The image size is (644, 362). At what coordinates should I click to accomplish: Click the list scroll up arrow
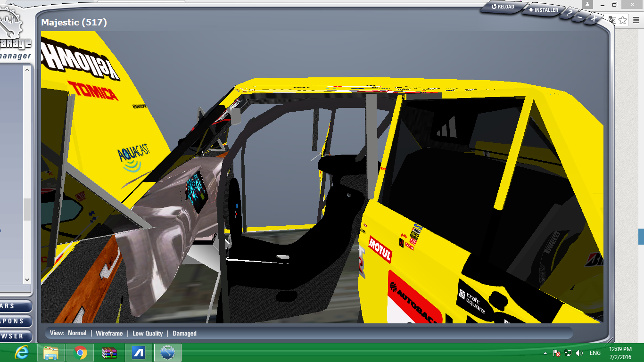(27, 70)
